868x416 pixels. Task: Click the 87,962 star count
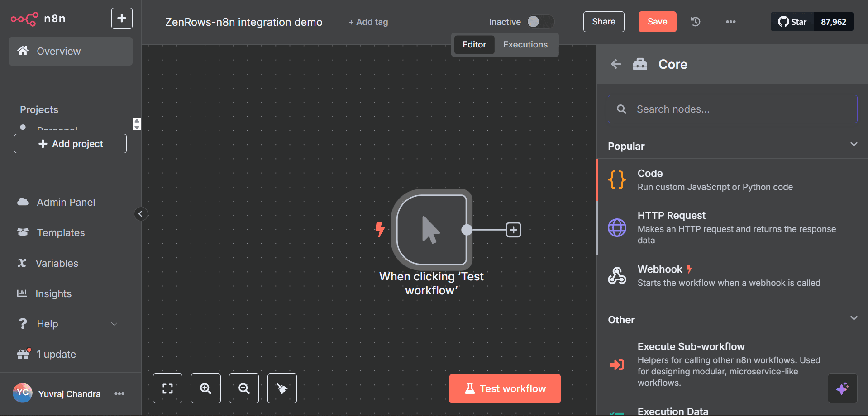point(834,22)
